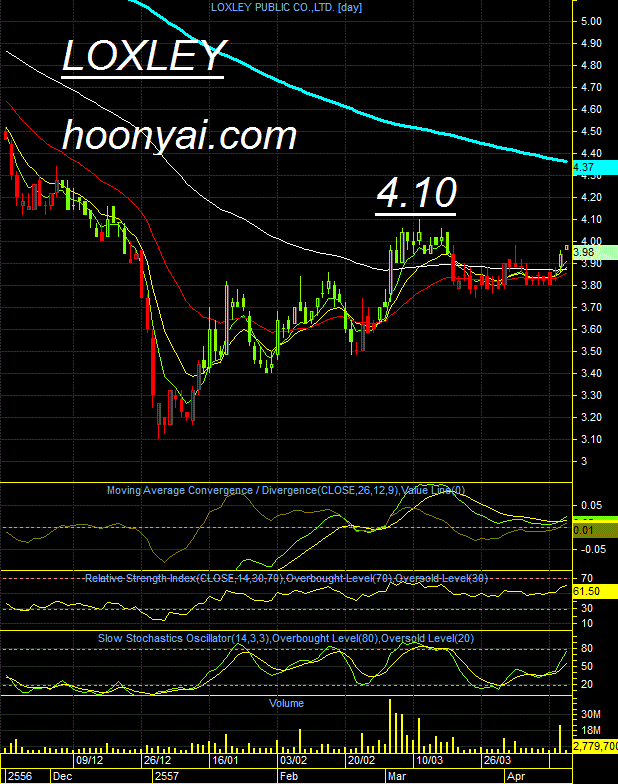The width and height of the screenshot is (618, 784).
Task: Click the cyan 4.37 moving average price tag
Action: [595, 168]
